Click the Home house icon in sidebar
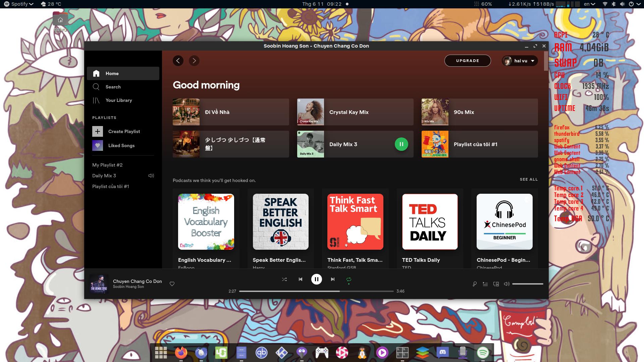The width and height of the screenshot is (644, 362). click(x=96, y=73)
